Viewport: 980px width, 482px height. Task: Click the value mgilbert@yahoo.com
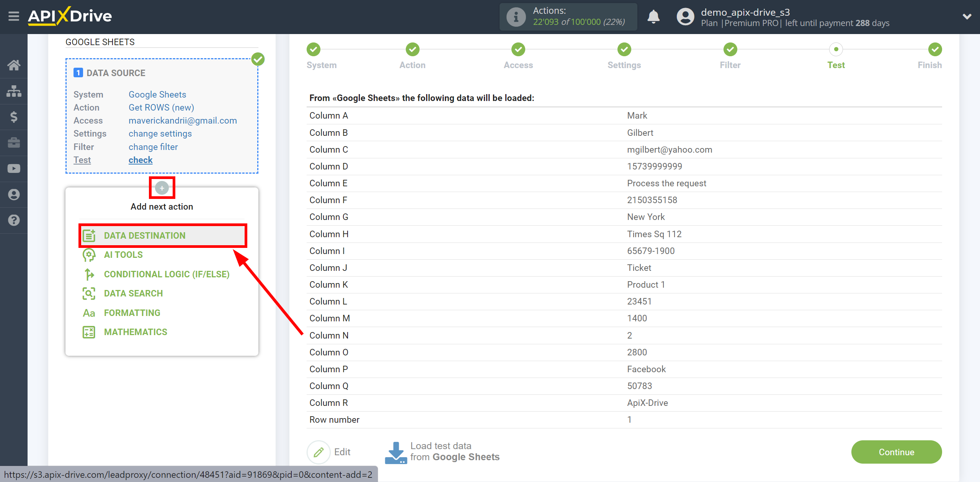(670, 150)
